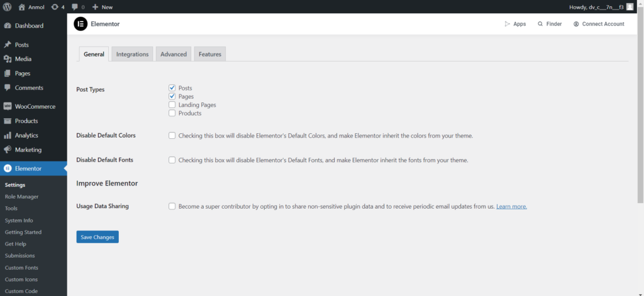This screenshot has height=296, width=644.
Task: Click the Save Changes button
Action: point(97,237)
